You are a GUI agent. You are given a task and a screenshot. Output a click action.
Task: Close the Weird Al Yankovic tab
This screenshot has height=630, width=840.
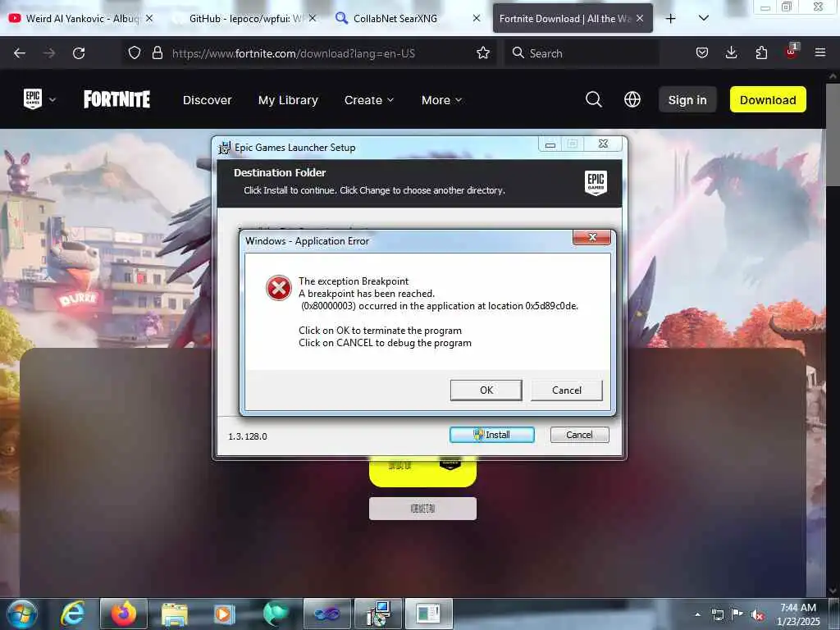pyautogui.click(x=149, y=18)
